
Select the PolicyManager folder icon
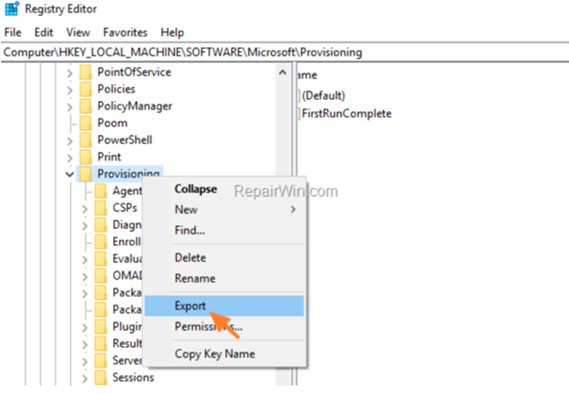(x=86, y=106)
